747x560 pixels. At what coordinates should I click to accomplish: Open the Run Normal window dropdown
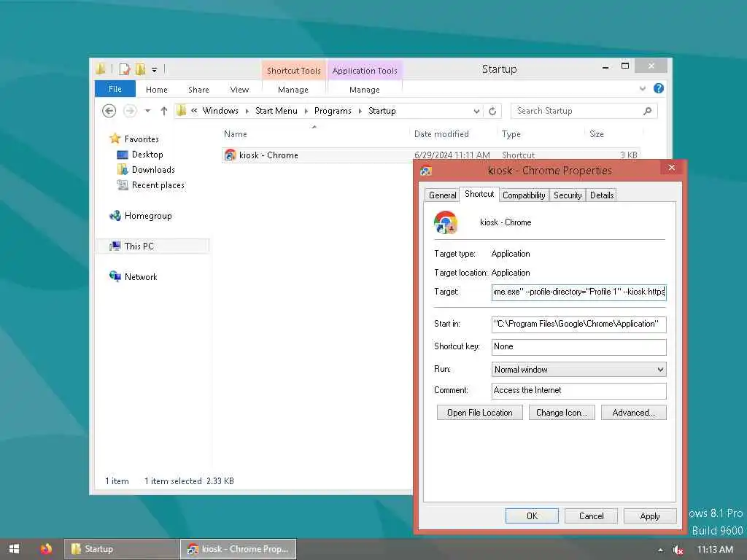point(578,370)
